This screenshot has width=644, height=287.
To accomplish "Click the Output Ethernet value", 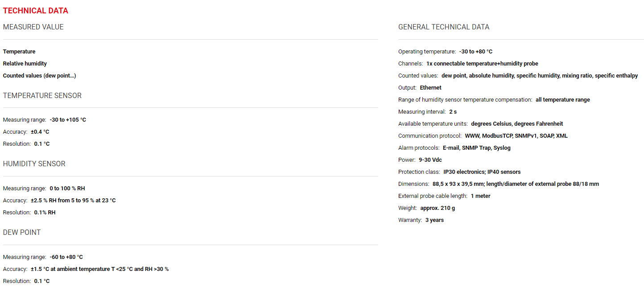I will pyautogui.click(x=431, y=88).
